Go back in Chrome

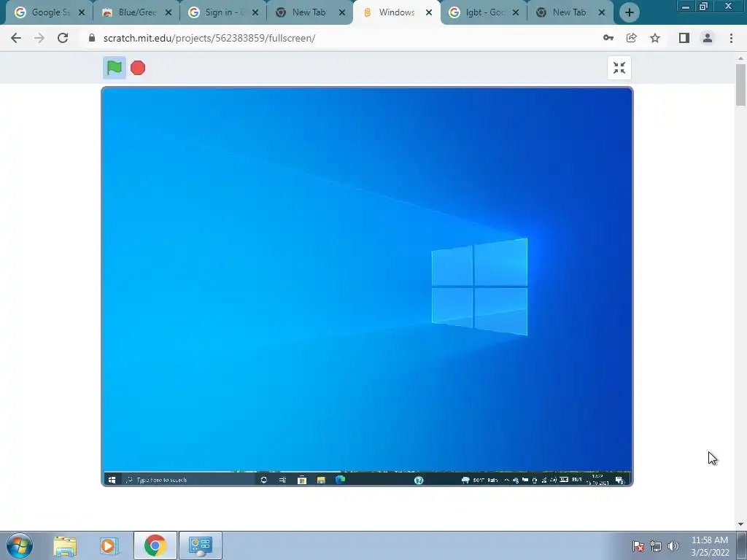[16, 38]
